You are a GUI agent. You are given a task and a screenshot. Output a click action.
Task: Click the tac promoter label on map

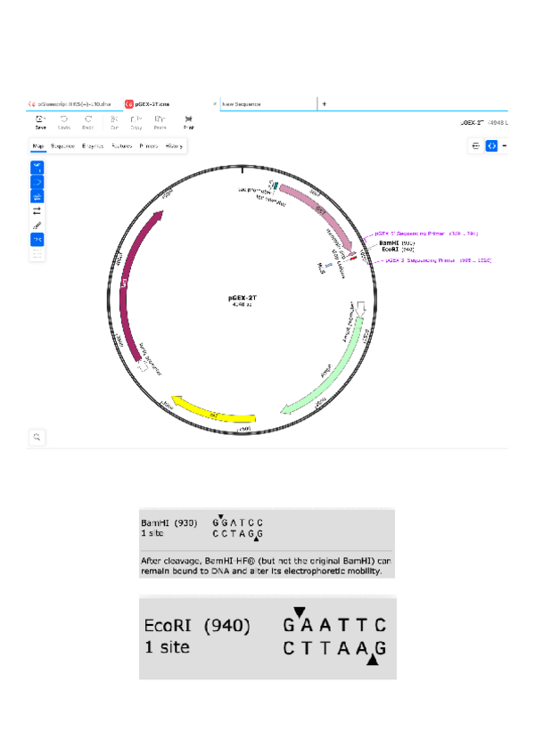point(253,191)
